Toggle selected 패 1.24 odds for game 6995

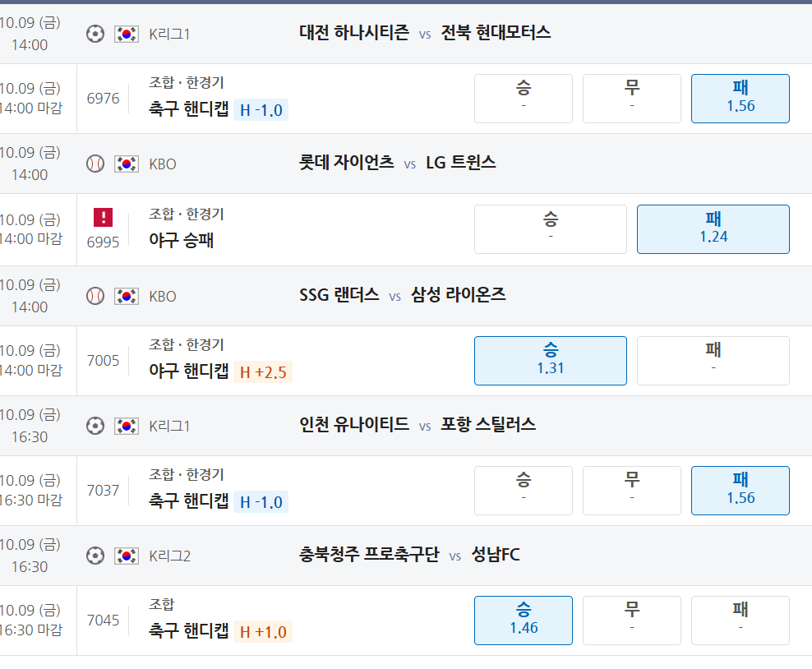[x=713, y=229]
